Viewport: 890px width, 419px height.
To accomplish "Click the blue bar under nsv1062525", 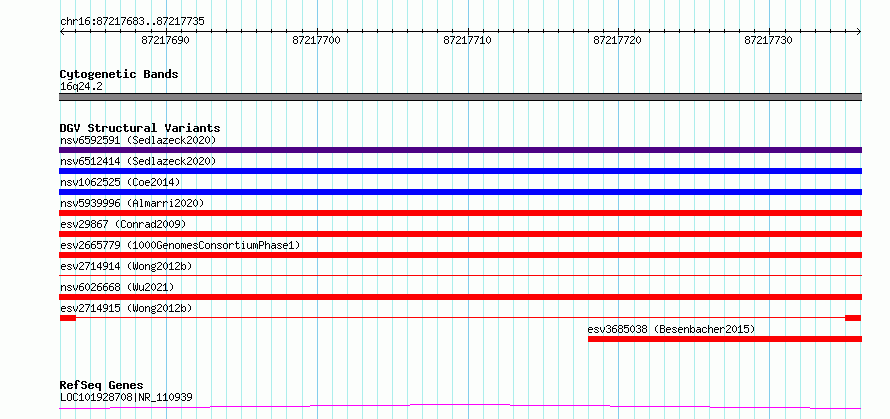I will click(x=460, y=192).
